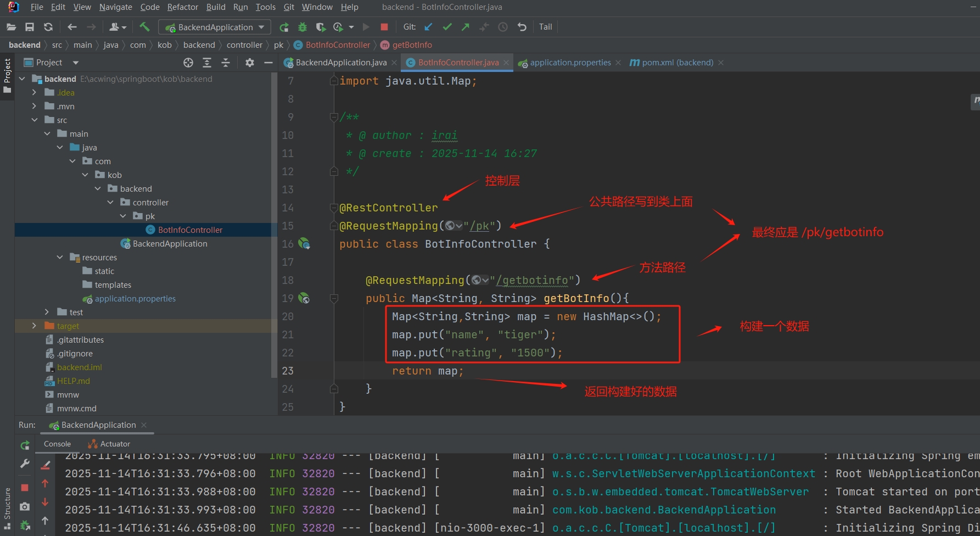Clear console output with the eraser icon
The width and height of the screenshot is (980, 536).
[46, 465]
